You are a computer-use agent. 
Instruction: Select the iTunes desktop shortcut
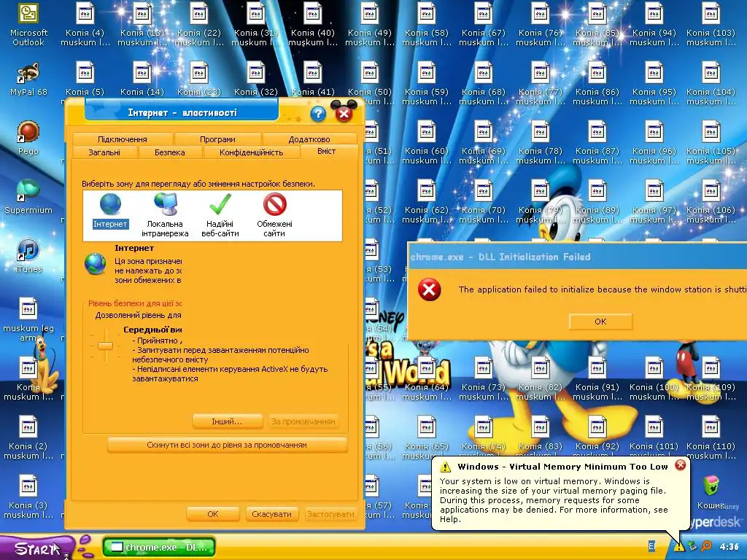click(28, 249)
